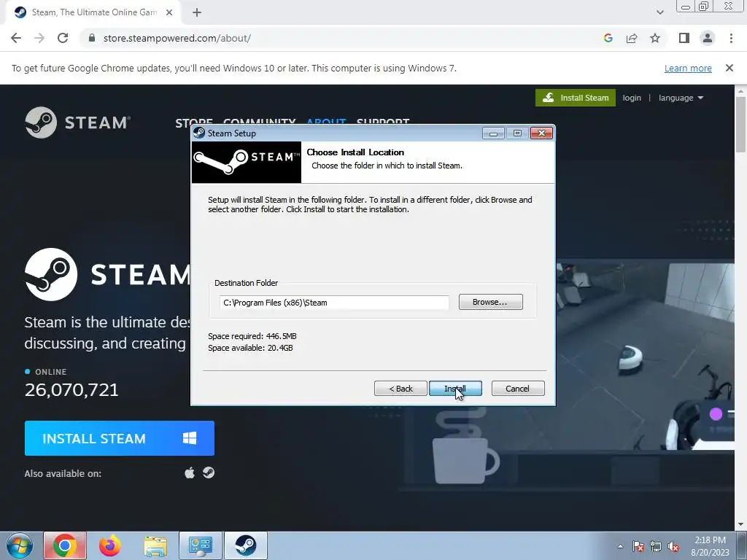Click Install in Steam Setup dialog

click(455, 389)
